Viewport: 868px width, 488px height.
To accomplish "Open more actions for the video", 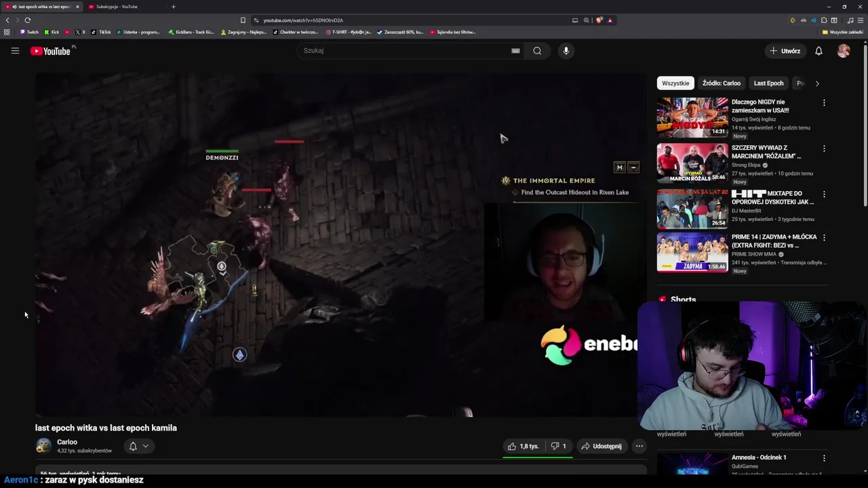I will tap(639, 446).
